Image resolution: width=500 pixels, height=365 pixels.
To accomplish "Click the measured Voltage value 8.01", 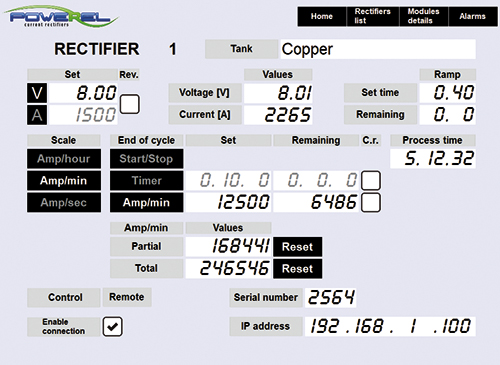I will [278, 93].
